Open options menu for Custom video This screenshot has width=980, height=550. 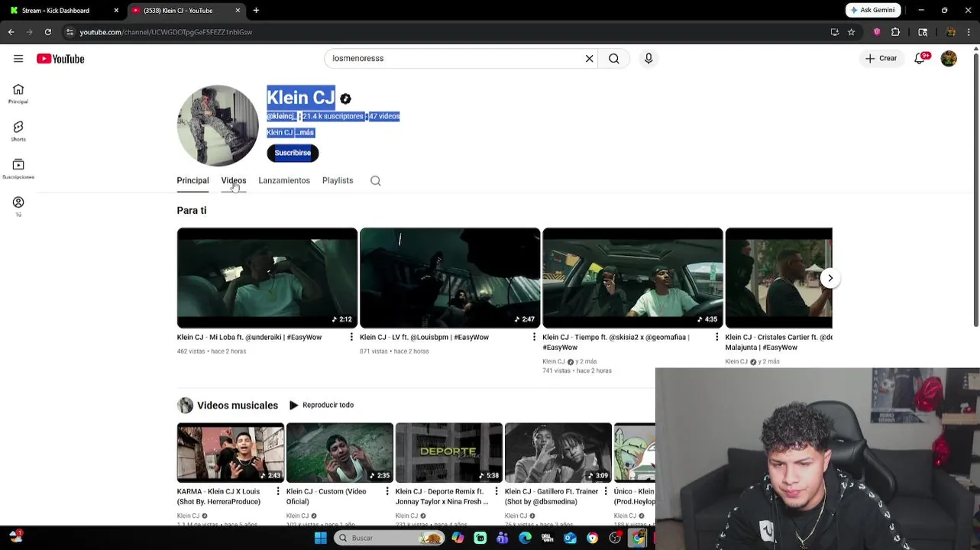click(387, 492)
